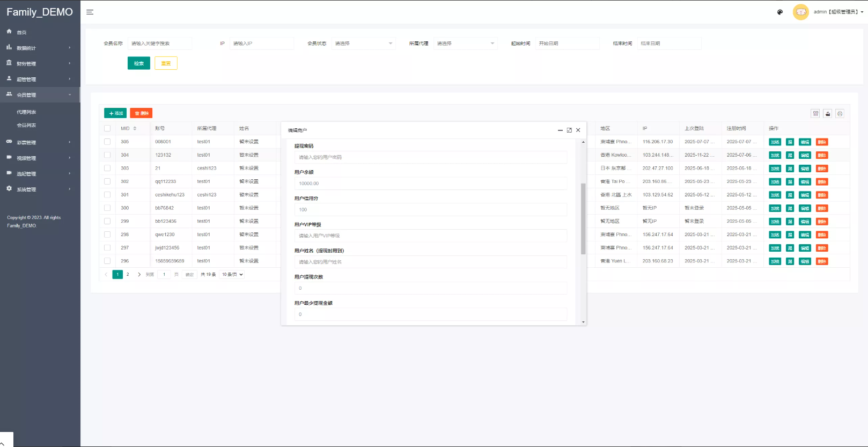Toggle the sidebar collapse hamburger icon
This screenshot has height=447, width=868.
90,12
